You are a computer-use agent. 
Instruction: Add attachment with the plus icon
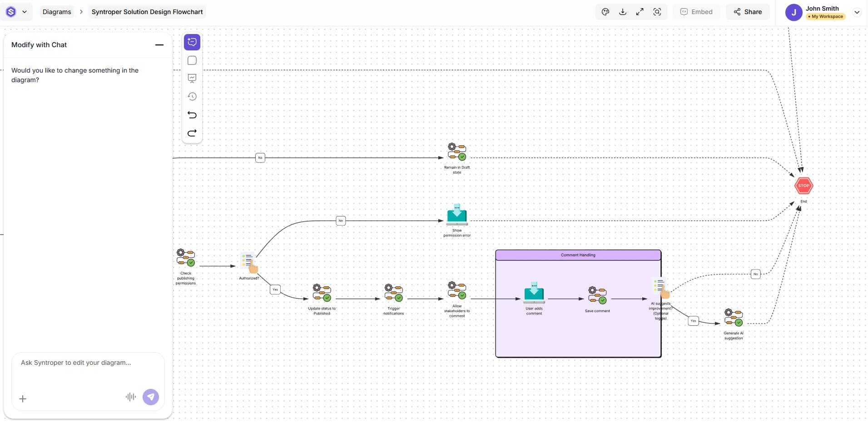pos(23,398)
